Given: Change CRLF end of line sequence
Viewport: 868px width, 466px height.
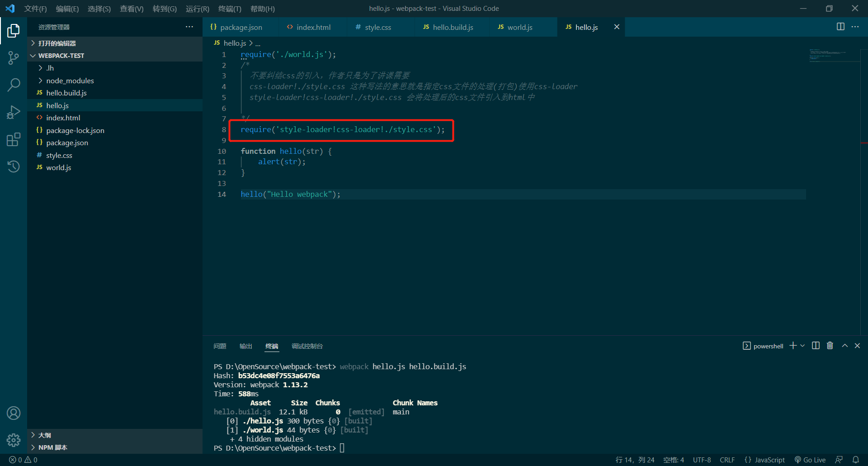Looking at the screenshot, I should [727, 460].
